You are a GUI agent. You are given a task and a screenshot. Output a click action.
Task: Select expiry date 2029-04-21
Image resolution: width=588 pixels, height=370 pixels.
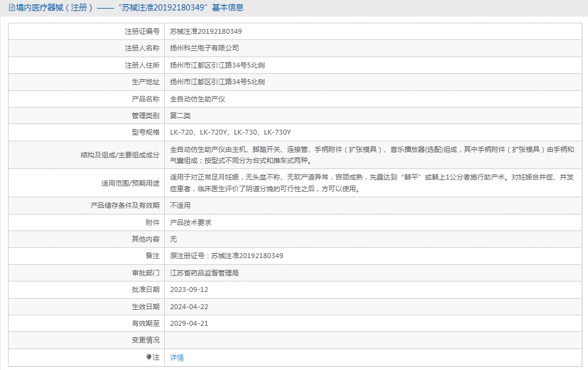coord(189,323)
